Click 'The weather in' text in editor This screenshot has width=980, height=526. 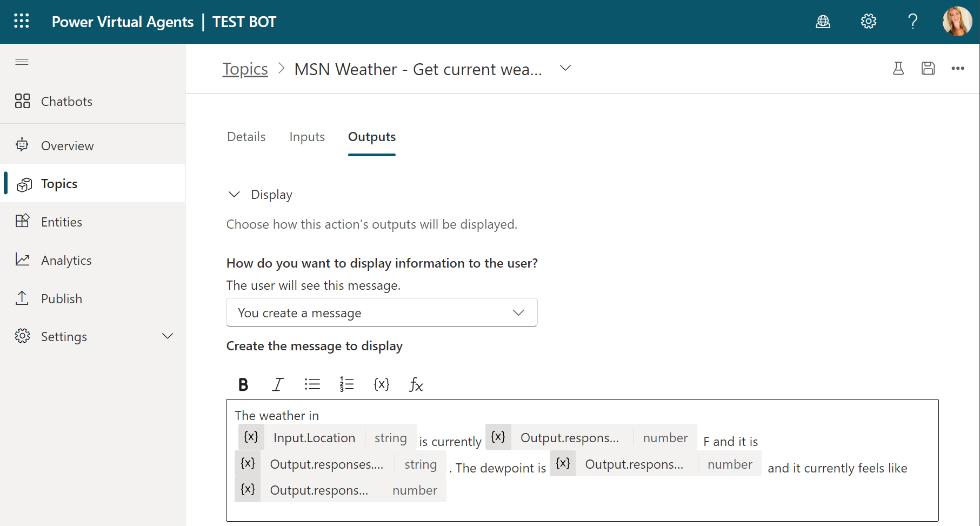pos(277,415)
